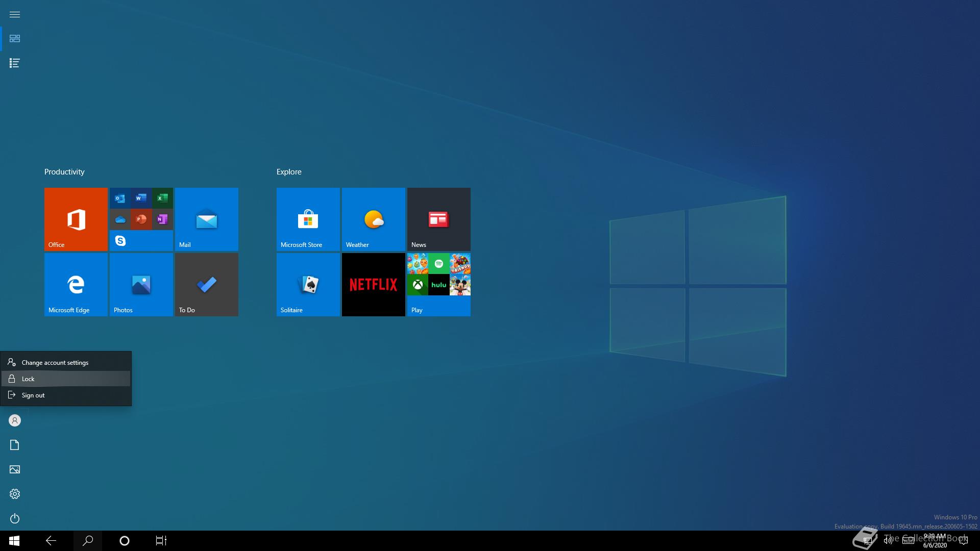The image size is (980, 551).
Task: Open the Netflix tile
Action: (374, 285)
